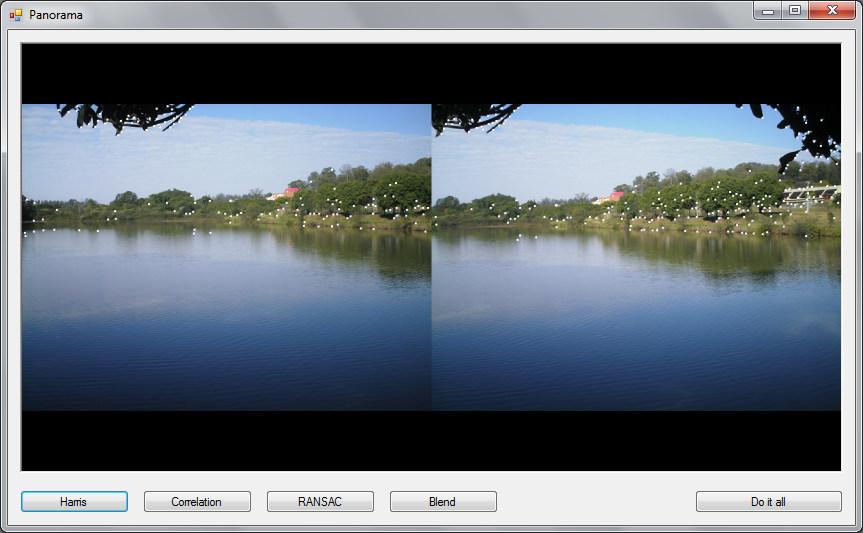Click the Correlation button

[x=197, y=502]
